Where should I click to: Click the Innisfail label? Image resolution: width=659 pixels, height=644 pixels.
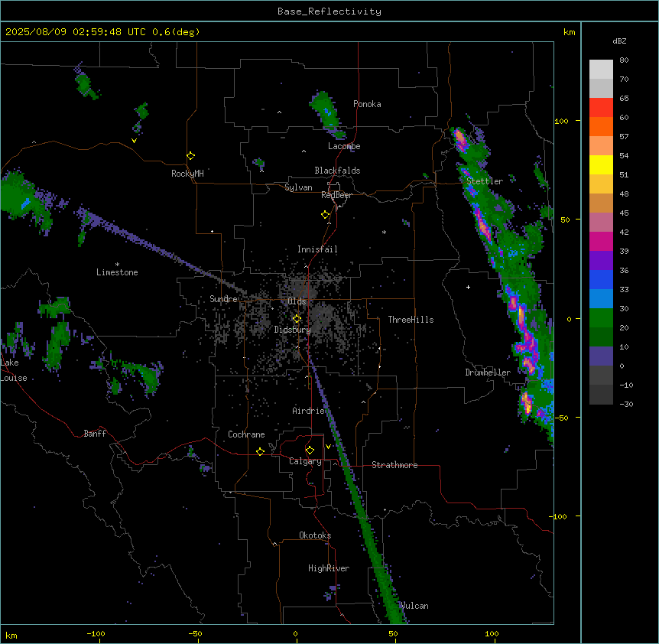coord(317,249)
